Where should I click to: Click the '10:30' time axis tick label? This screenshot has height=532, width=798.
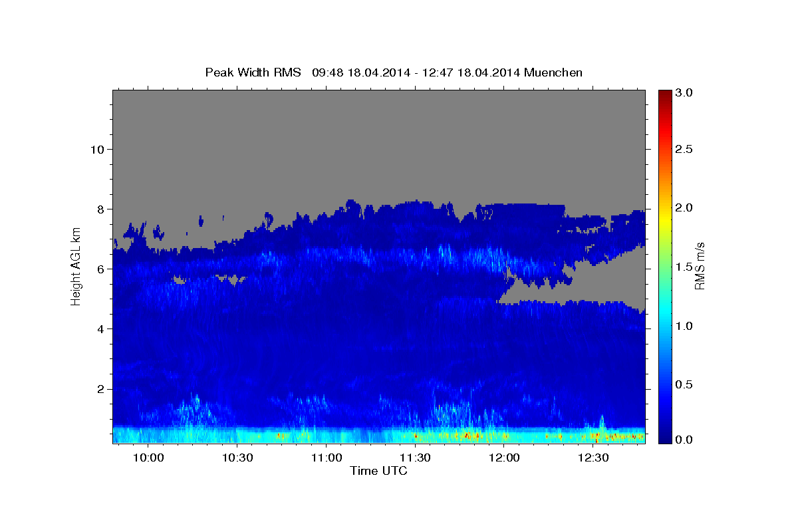[x=237, y=458]
